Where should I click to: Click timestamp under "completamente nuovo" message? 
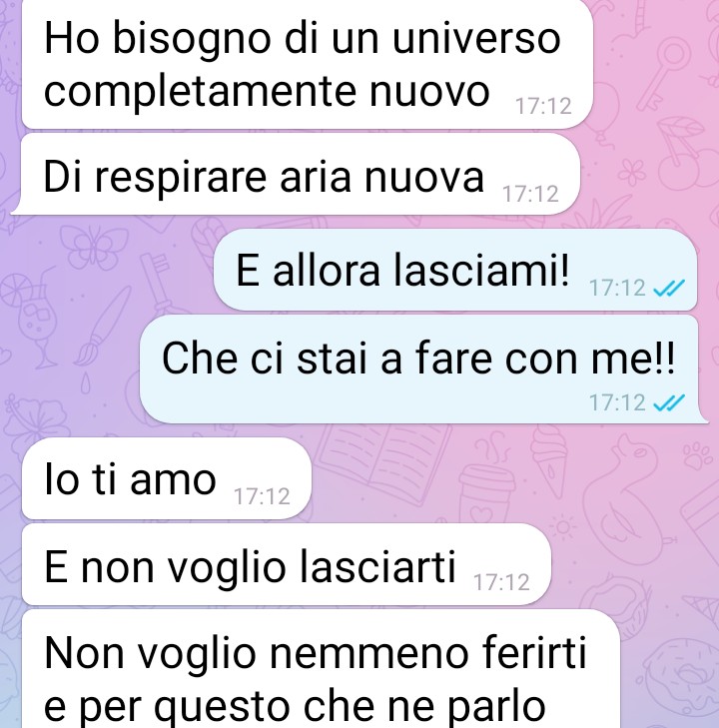tap(543, 106)
